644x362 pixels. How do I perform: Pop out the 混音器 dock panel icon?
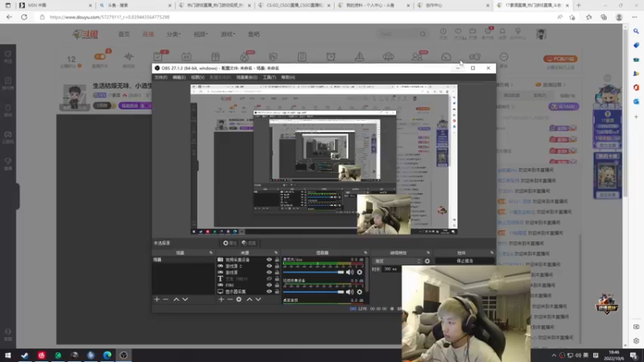click(365, 253)
